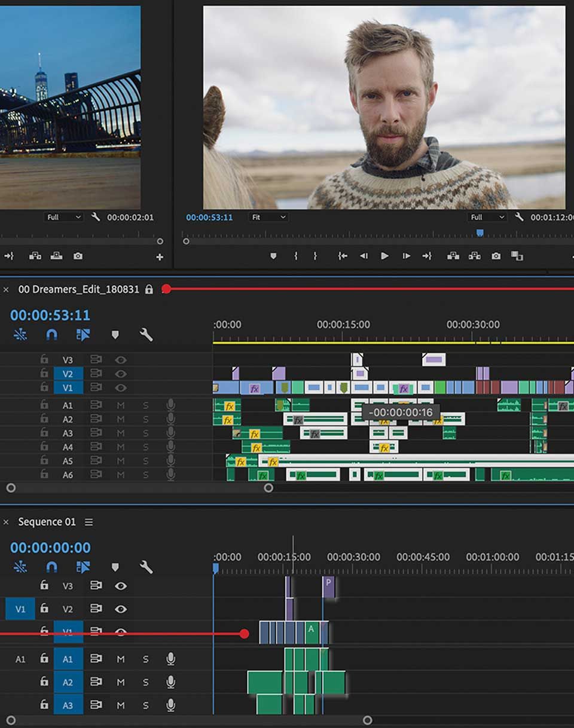Open the Fit zoom level dropdown

tap(268, 218)
